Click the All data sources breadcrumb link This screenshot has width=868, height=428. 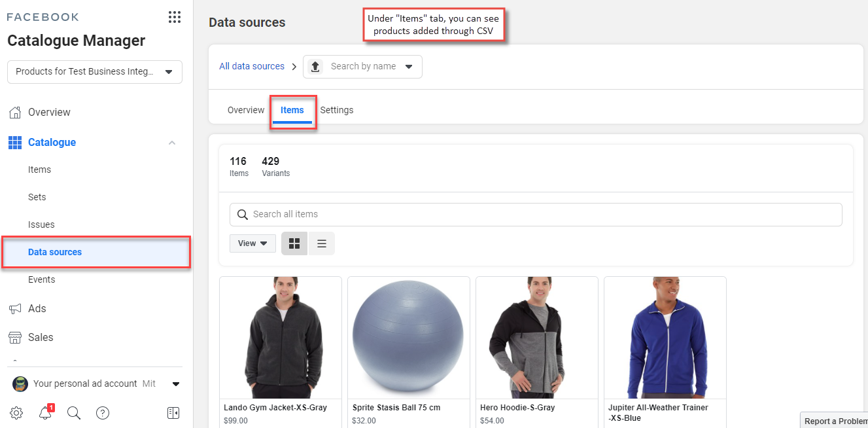(x=252, y=66)
